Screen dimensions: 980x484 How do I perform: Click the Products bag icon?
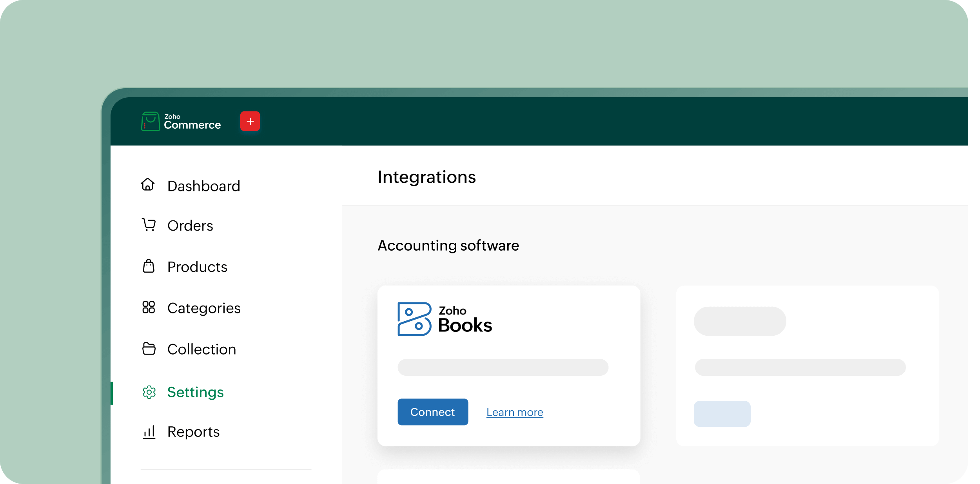click(x=149, y=266)
